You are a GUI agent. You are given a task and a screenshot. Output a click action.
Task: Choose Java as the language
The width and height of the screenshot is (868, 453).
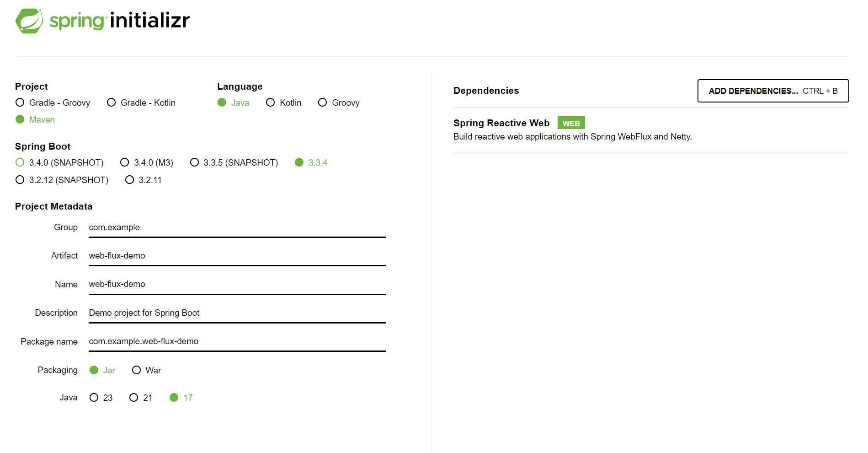pyautogui.click(x=233, y=102)
